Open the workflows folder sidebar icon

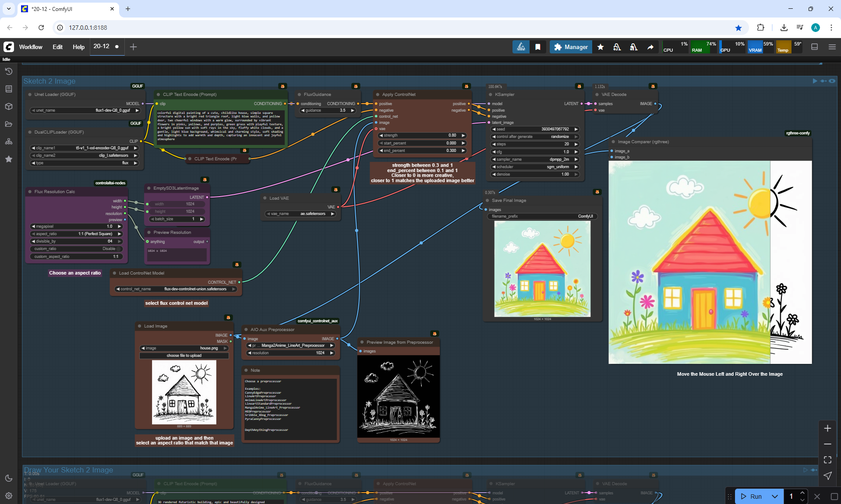[8, 124]
